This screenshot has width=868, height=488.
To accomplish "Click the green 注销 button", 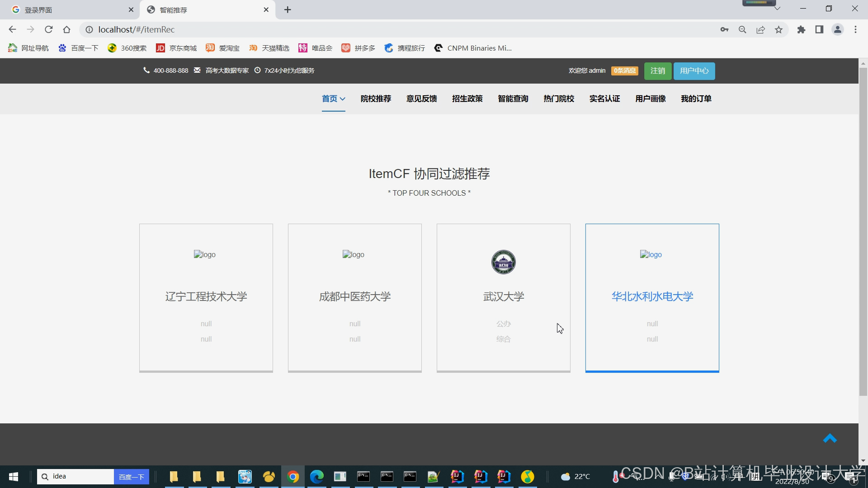I will (657, 71).
